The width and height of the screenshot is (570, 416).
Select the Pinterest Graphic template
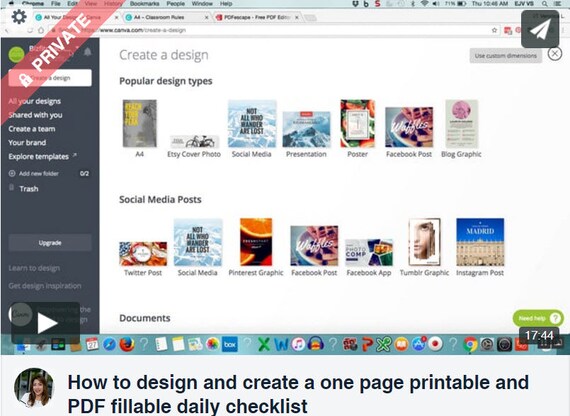pyautogui.click(x=256, y=242)
